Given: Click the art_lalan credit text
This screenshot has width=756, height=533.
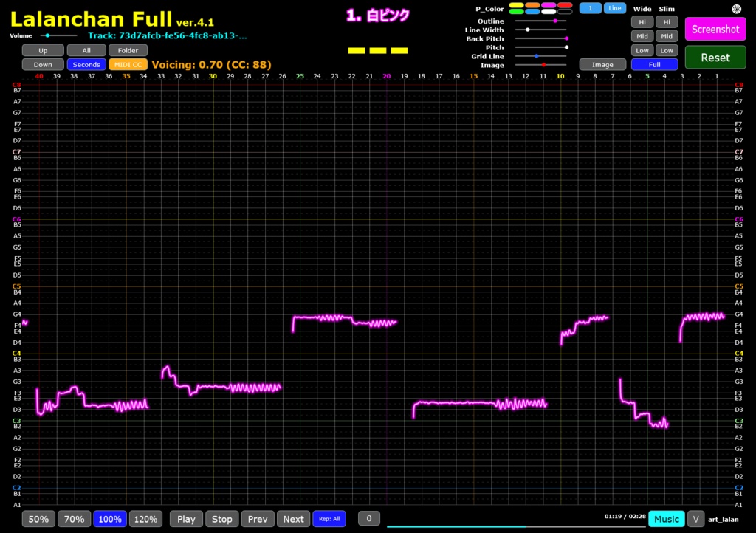Looking at the screenshot, I should tap(724, 519).
